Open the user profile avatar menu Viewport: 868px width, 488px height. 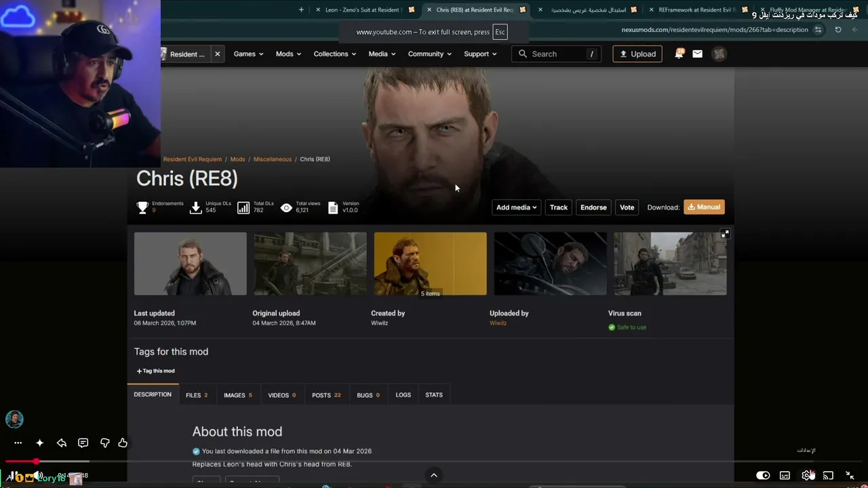click(719, 54)
